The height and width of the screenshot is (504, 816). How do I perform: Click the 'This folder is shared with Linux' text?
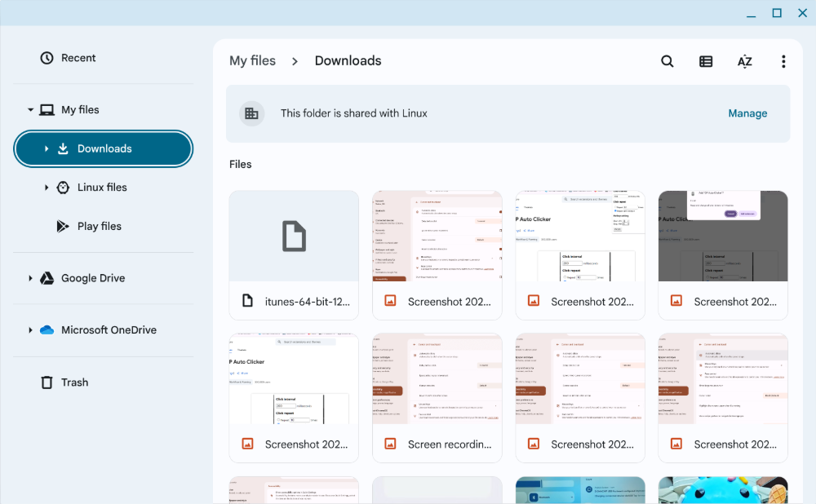coord(354,113)
